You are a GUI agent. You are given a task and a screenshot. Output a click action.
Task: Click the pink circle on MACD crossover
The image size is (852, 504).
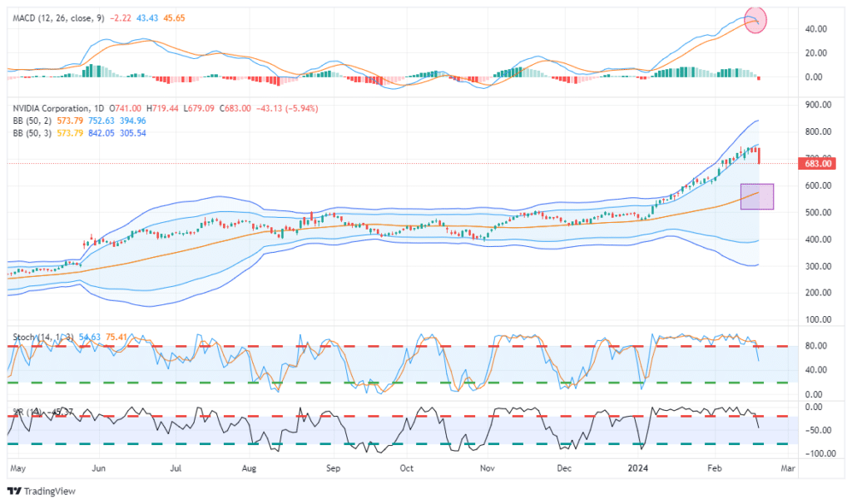pyautogui.click(x=755, y=20)
